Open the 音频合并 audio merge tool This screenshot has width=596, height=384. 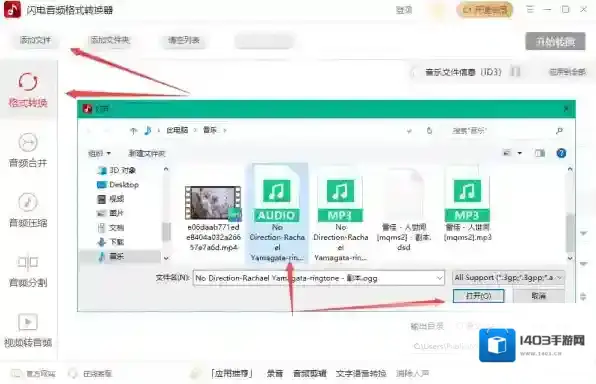[28, 150]
